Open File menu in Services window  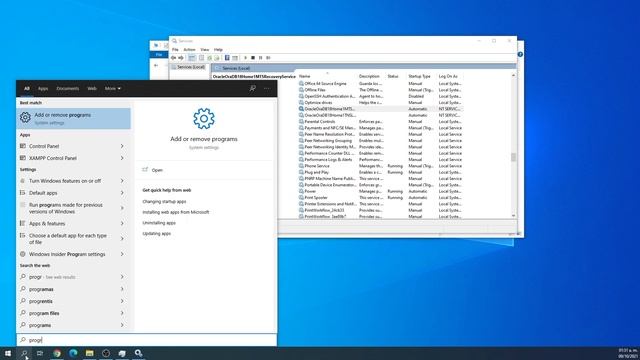175,49
